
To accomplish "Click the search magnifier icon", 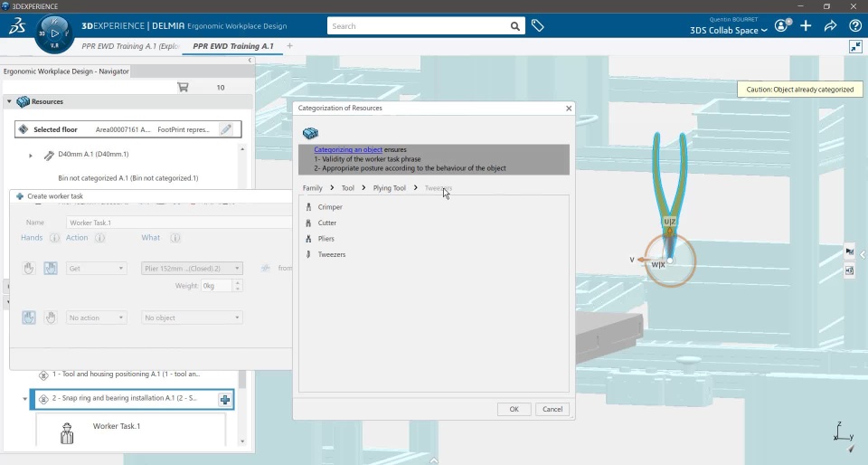I will click(514, 26).
